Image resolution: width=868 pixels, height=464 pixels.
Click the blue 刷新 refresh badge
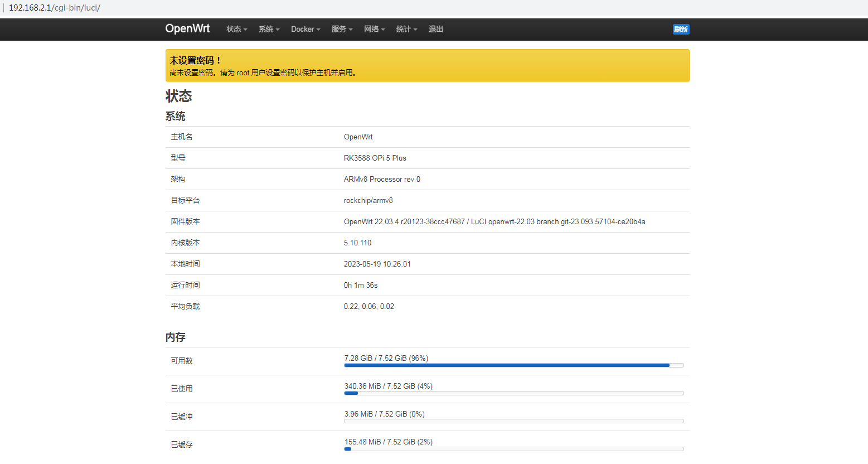(x=681, y=30)
